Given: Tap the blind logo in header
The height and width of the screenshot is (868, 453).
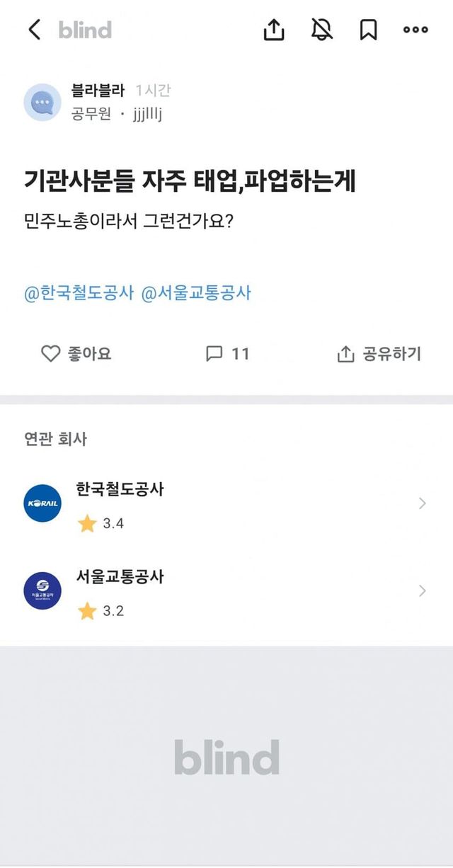Looking at the screenshot, I should coord(85,30).
